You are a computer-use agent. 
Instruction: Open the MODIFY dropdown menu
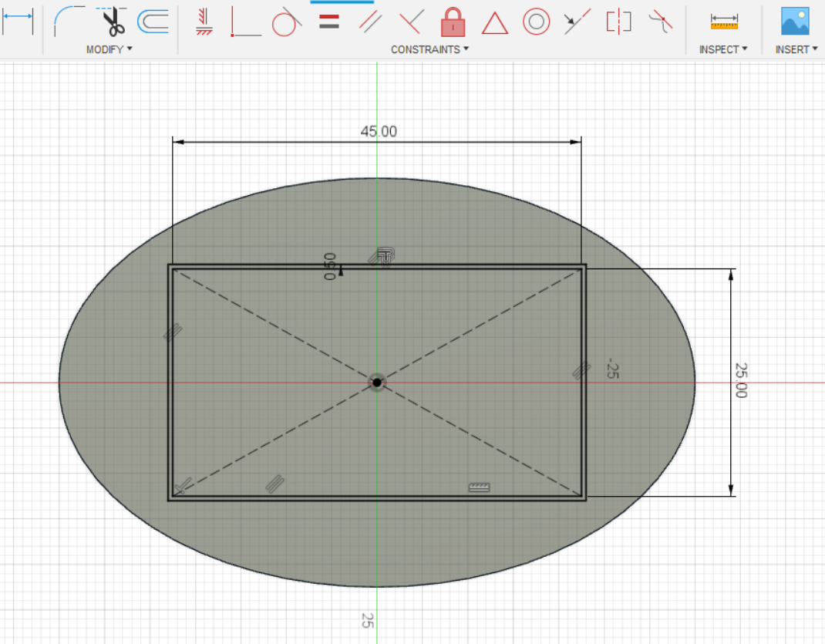[109, 49]
